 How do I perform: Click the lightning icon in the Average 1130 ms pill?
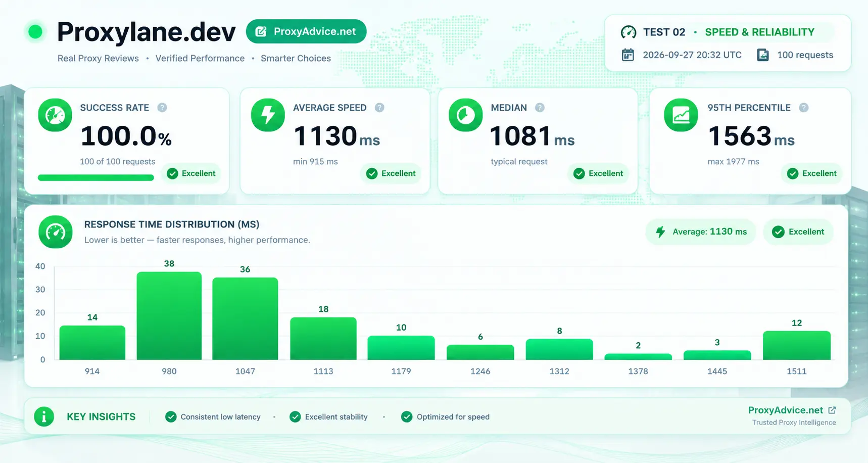(x=660, y=232)
